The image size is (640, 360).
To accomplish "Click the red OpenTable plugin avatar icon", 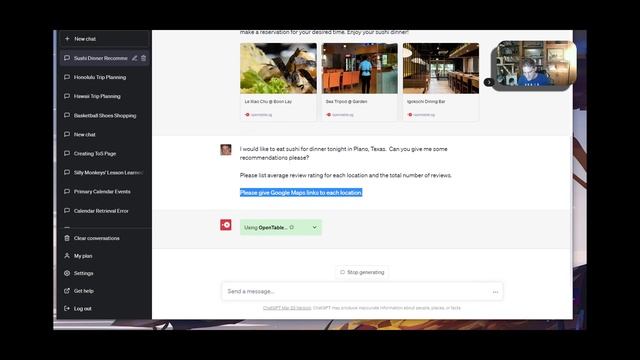I will 226,224.
